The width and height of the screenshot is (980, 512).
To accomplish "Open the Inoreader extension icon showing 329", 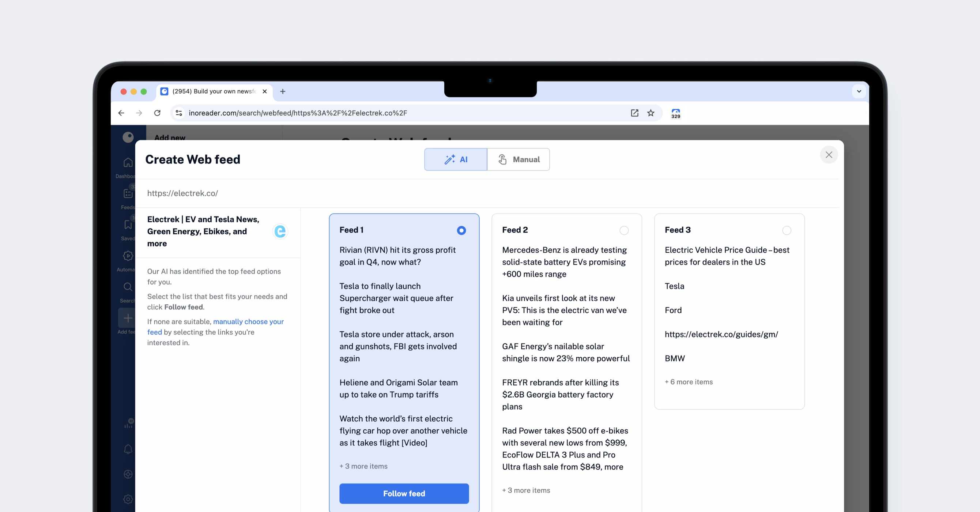I will pos(676,113).
